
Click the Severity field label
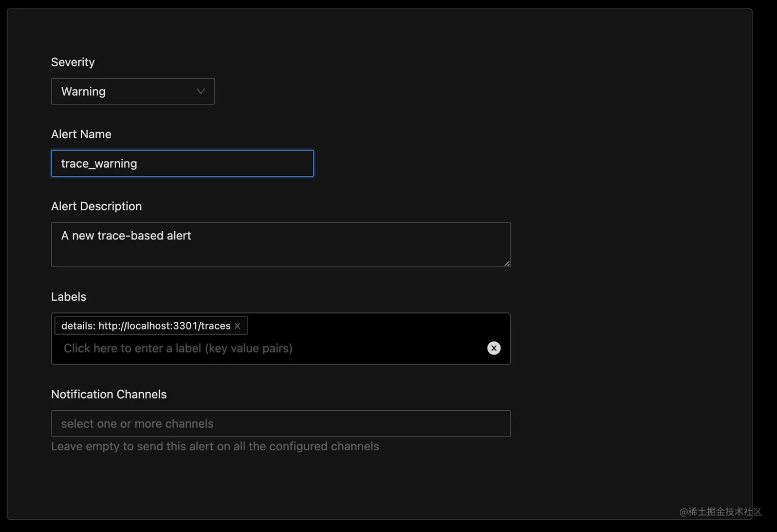pyautogui.click(x=73, y=62)
